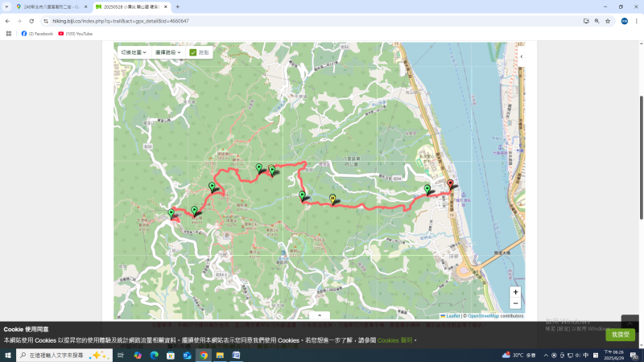
Task: Zoom out on the hiking map
Action: pos(515,304)
